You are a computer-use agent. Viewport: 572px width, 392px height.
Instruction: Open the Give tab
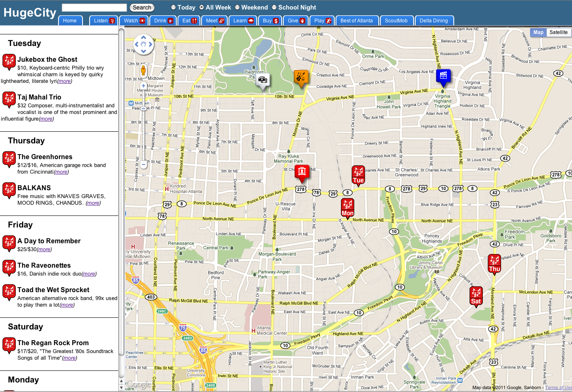coord(296,21)
